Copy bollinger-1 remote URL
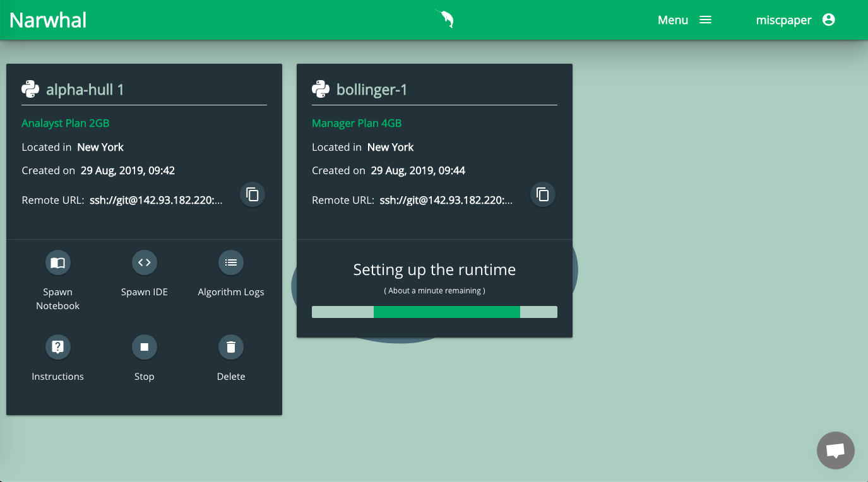 (543, 194)
